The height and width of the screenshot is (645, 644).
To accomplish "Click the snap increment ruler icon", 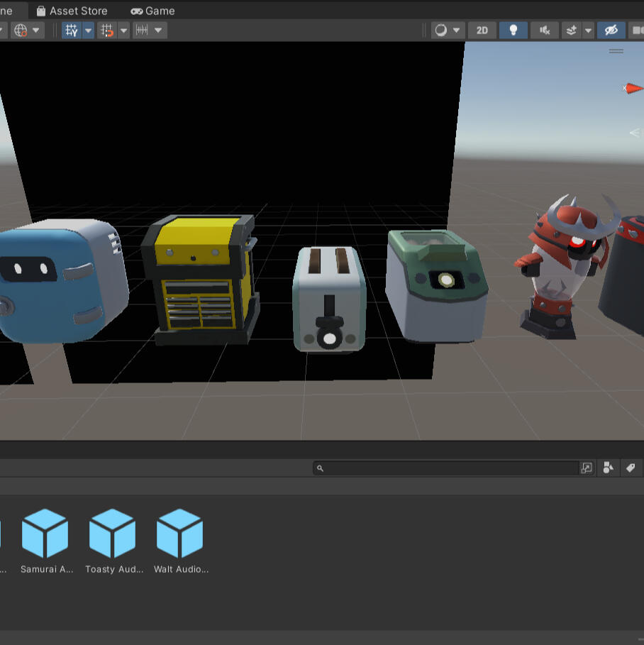I will (x=142, y=30).
